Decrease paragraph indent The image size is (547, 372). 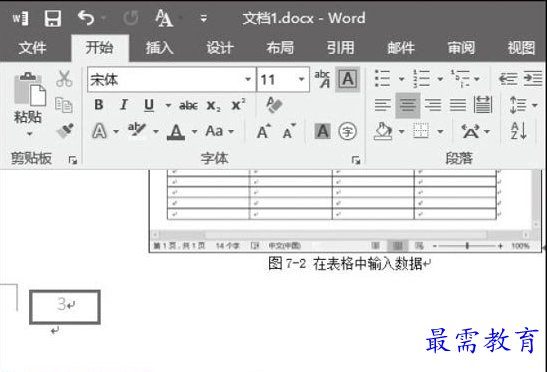point(508,79)
